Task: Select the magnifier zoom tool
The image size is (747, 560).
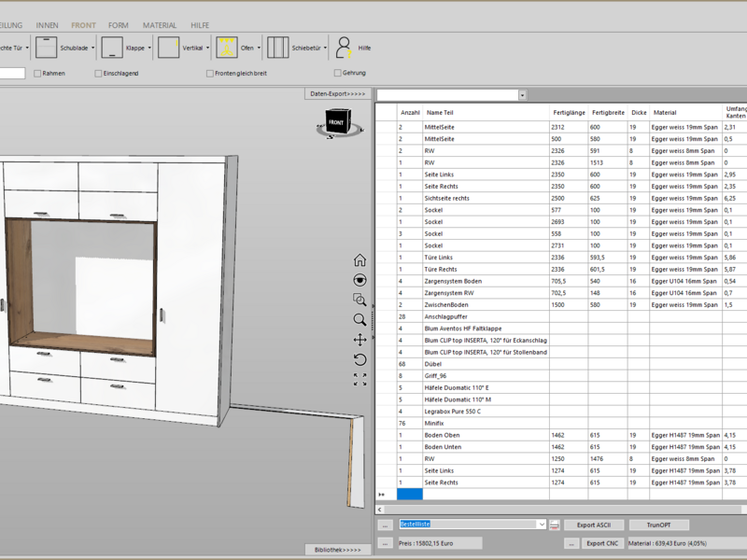Action: click(x=359, y=319)
